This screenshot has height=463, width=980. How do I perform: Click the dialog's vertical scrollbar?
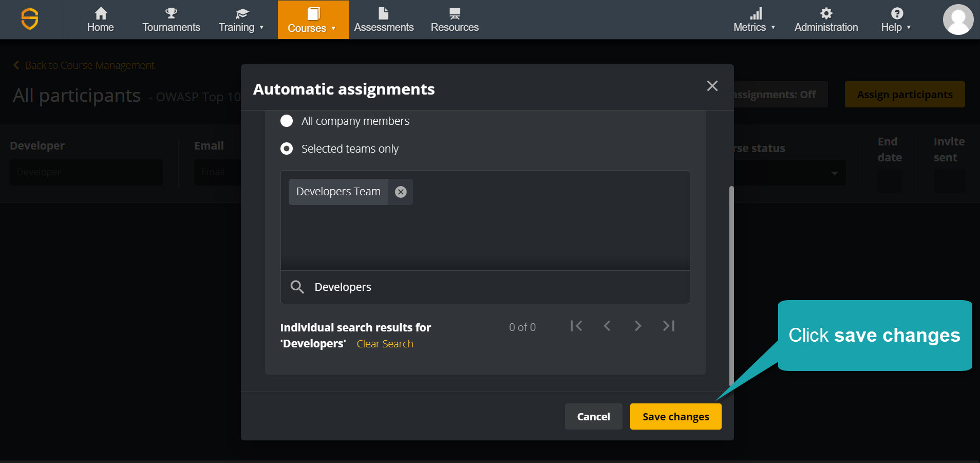click(731, 286)
